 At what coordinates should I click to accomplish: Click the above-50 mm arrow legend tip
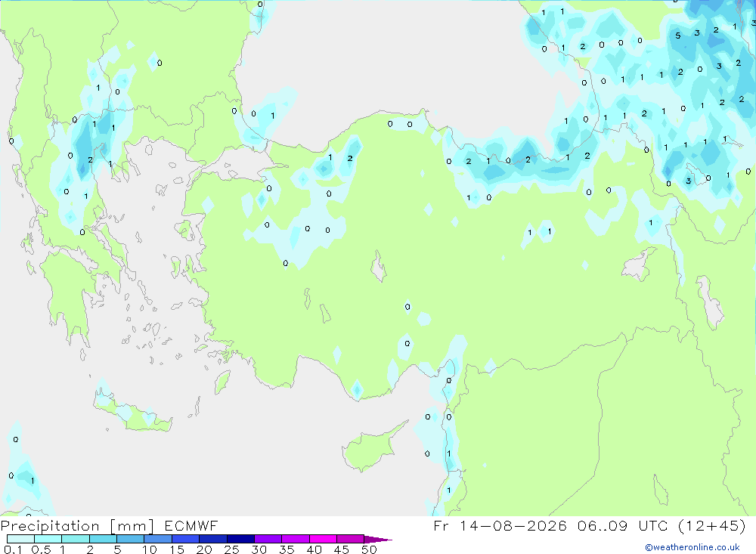click(x=377, y=540)
